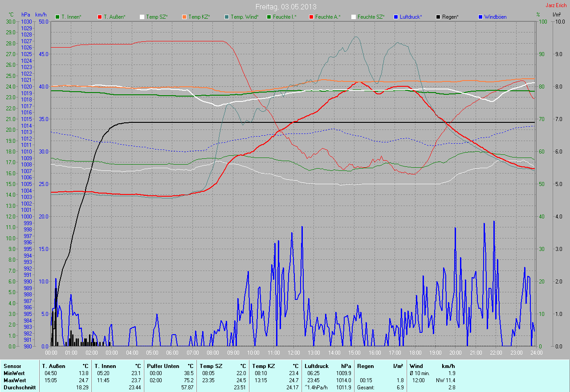Viewport: 570px width, 392px height.
Task: Click the hPa axis unit label
Action: point(26,15)
